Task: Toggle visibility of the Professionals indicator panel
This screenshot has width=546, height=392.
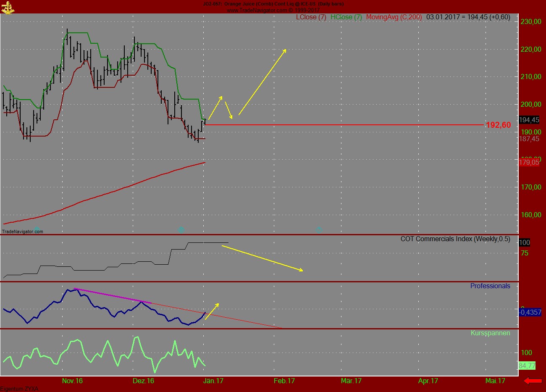Action: (x=489, y=286)
